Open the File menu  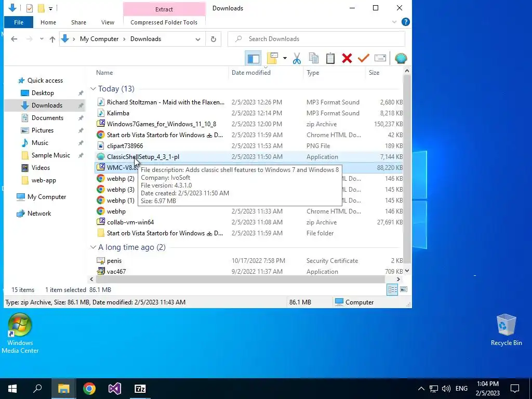19,22
